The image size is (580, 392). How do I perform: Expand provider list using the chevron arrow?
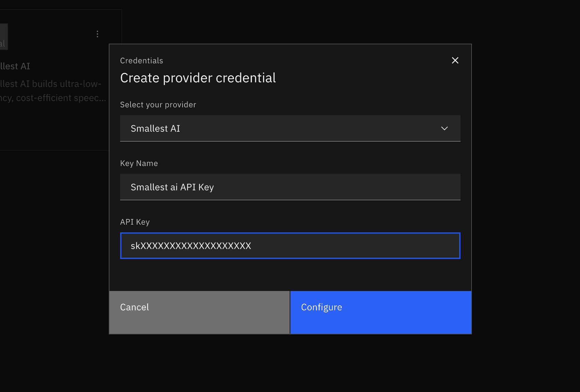click(x=444, y=128)
